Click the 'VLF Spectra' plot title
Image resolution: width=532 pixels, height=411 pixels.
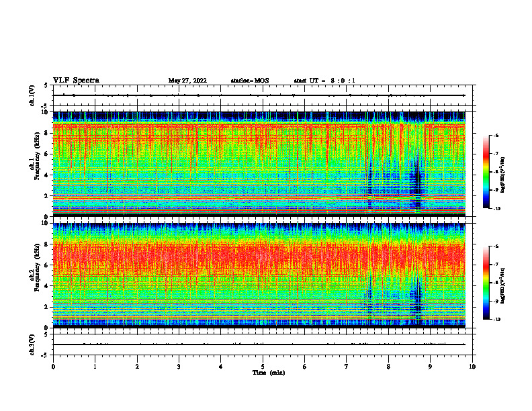76,81
